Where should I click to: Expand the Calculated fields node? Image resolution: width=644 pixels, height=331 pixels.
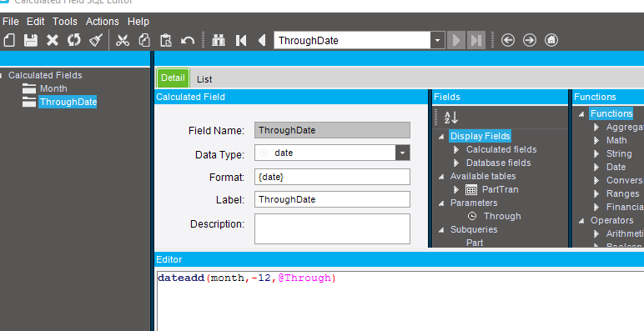click(x=456, y=149)
